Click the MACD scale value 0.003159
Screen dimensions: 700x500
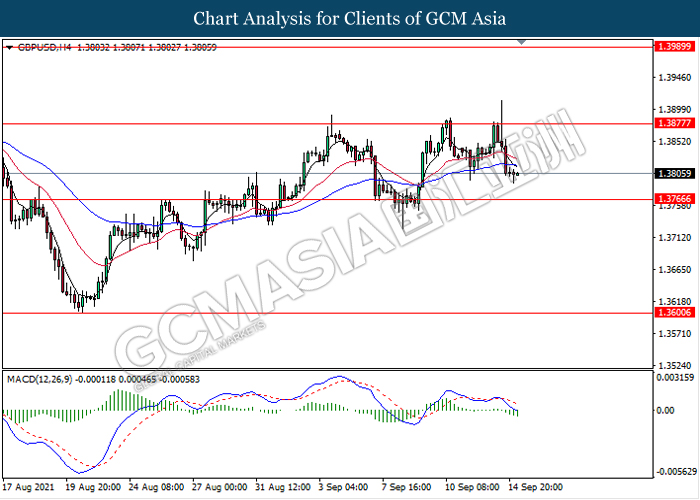675,378
